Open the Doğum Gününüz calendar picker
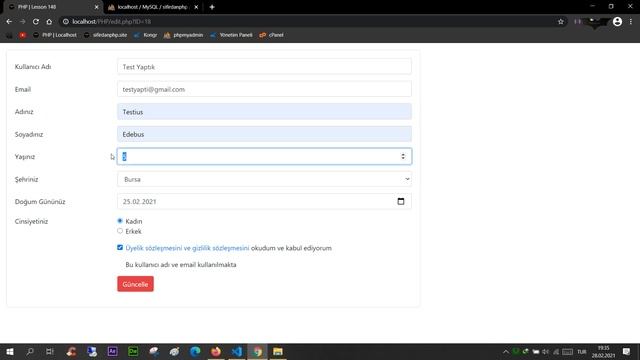This screenshot has width=640, height=360. [401, 201]
